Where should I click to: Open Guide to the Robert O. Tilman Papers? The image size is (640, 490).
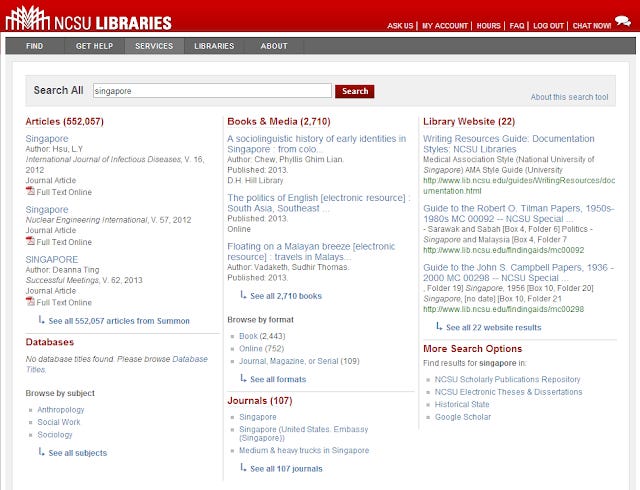518,214
